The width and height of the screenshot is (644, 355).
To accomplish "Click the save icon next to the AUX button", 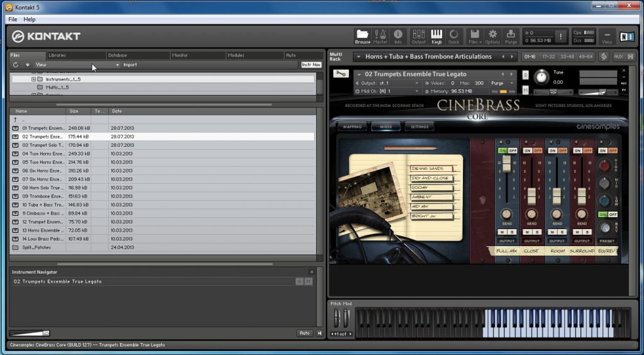I will click(x=630, y=57).
